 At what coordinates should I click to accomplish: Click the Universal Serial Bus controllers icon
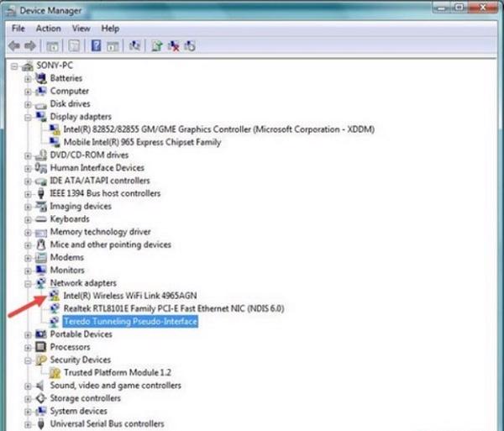pyautogui.click(x=41, y=424)
